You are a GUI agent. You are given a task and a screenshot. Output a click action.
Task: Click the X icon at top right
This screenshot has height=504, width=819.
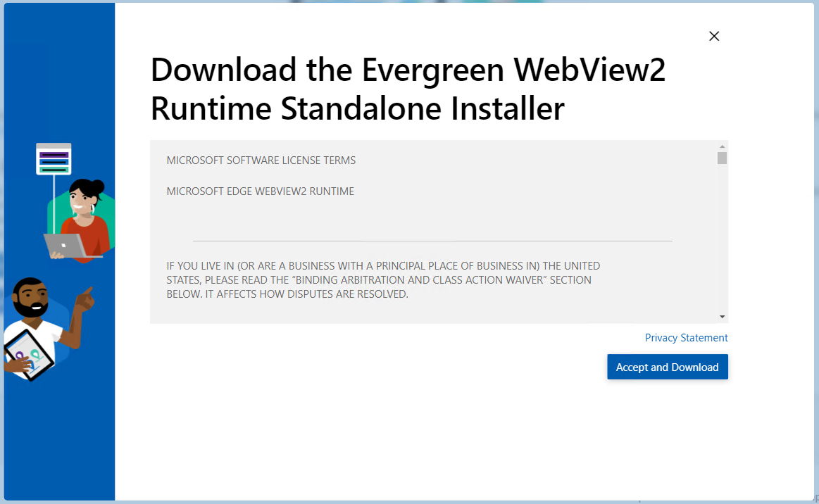pyautogui.click(x=713, y=36)
